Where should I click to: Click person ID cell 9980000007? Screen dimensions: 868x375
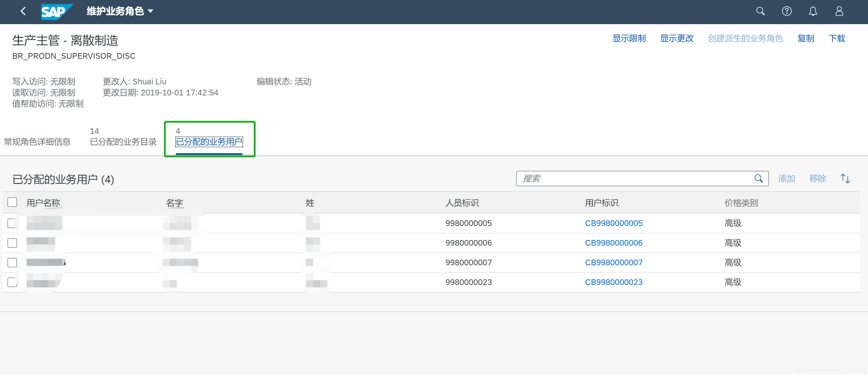tap(469, 262)
